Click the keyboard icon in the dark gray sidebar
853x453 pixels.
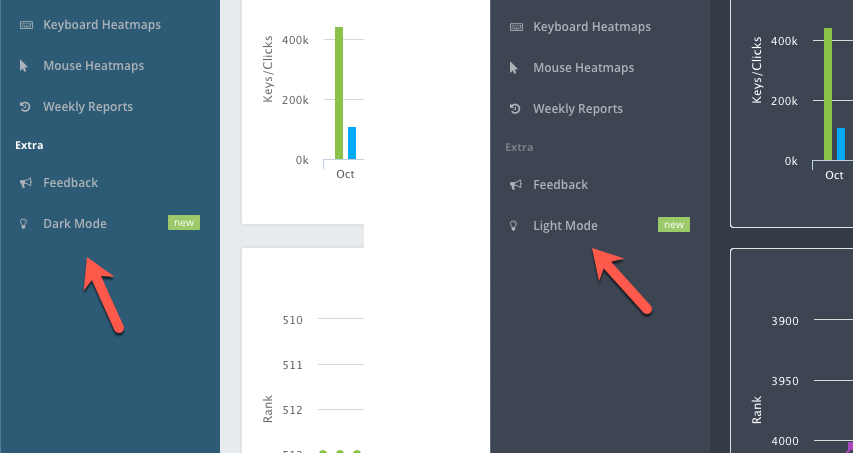pos(514,27)
